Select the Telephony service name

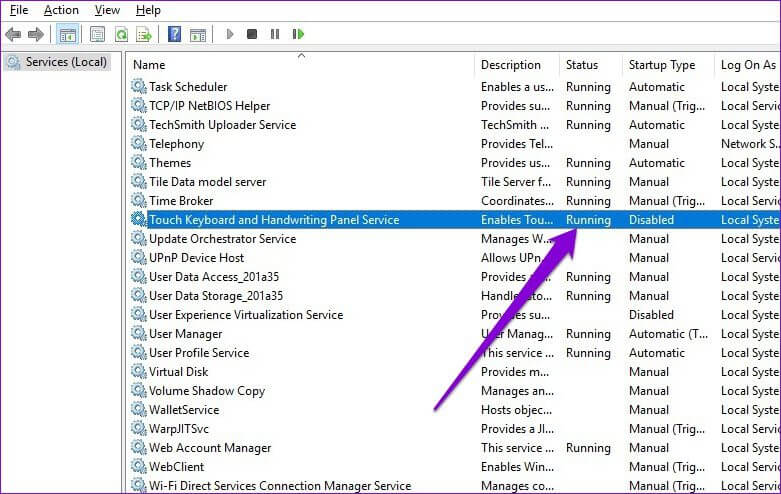click(x=176, y=144)
